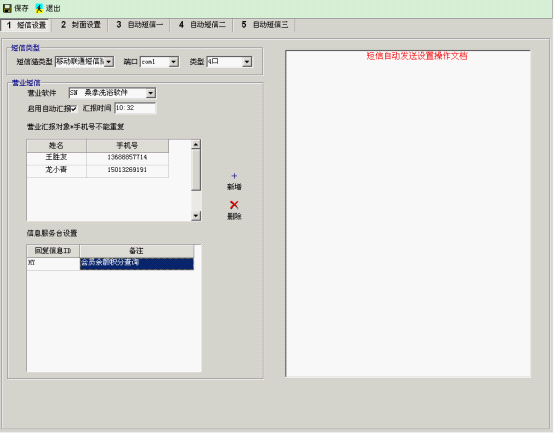Click the red X delete icon
Viewport: 554px width, 433px height.
[x=234, y=204]
